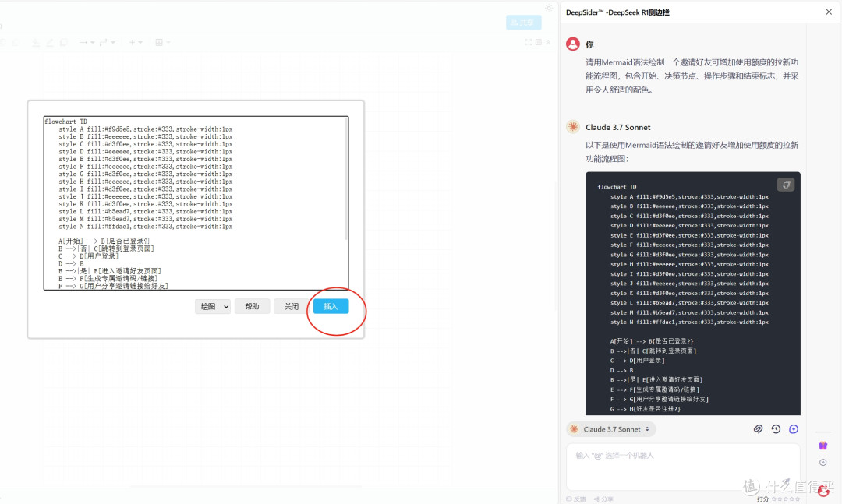Open the 帮助 (Help) button in dialog
The image size is (842, 504).
252,307
